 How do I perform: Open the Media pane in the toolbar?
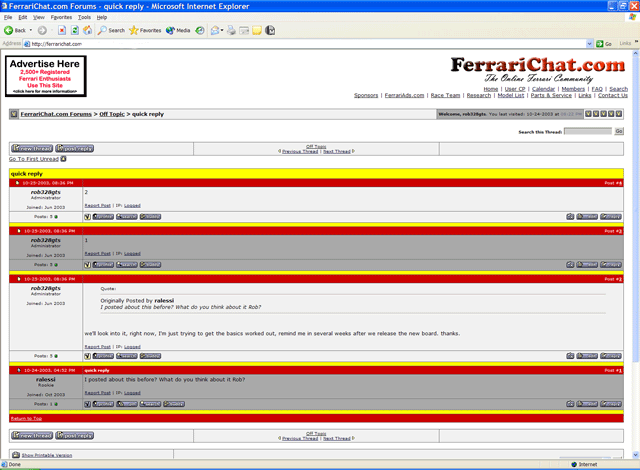point(178,30)
